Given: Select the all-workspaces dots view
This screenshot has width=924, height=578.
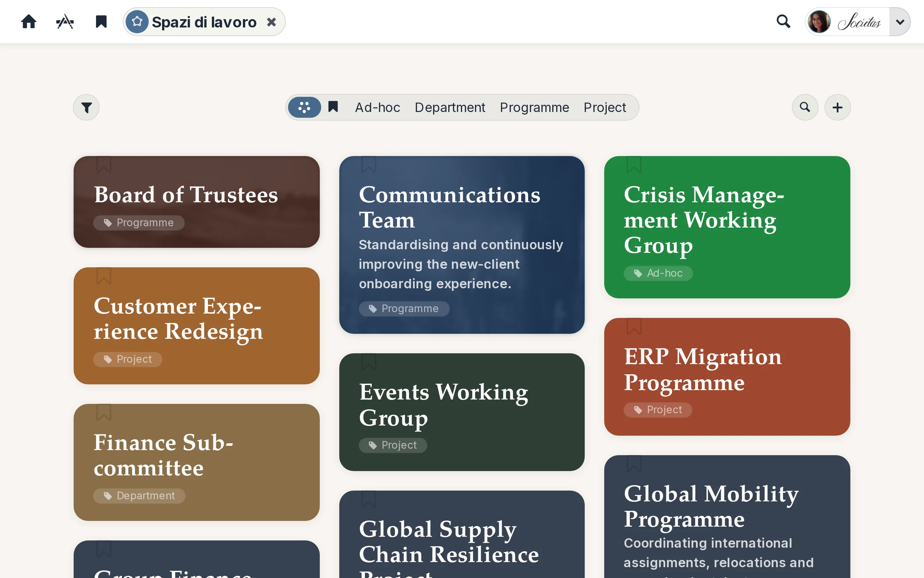Looking at the screenshot, I should [304, 107].
